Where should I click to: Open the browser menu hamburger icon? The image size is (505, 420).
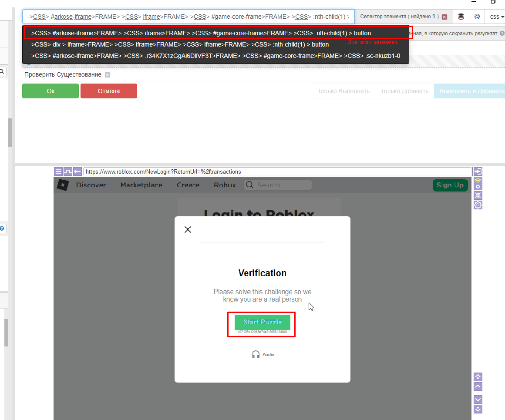pyautogui.click(x=58, y=171)
